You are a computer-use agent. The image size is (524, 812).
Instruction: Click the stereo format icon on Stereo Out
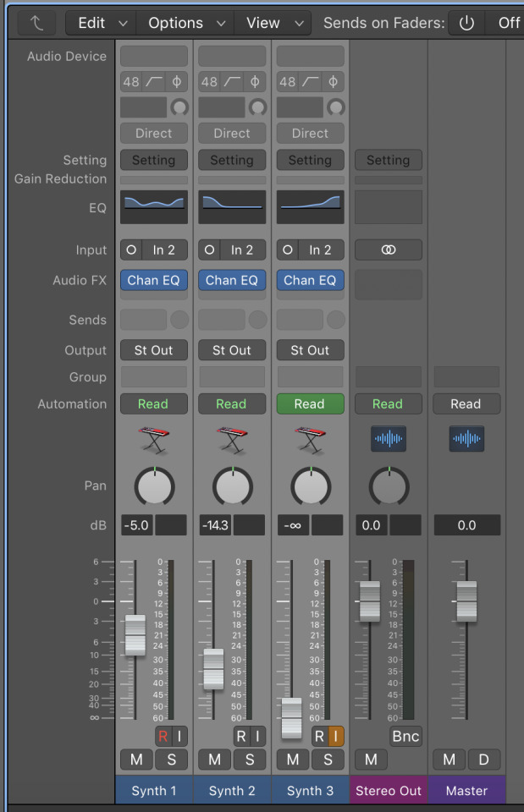(x=389, y=250)
